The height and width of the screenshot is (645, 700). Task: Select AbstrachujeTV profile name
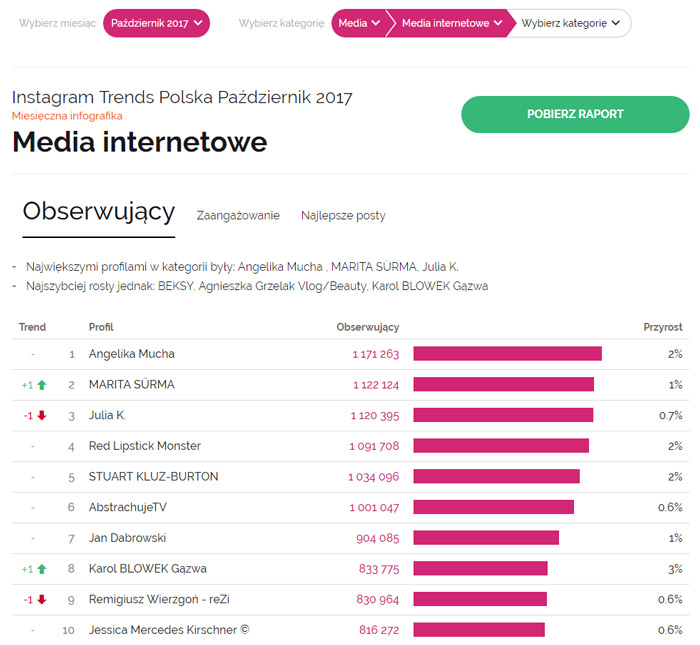128,508
